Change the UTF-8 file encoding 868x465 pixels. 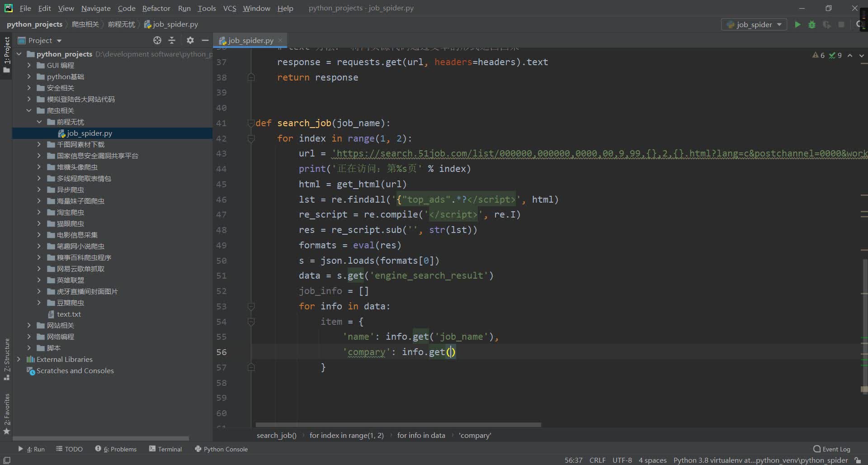point(622,460)
